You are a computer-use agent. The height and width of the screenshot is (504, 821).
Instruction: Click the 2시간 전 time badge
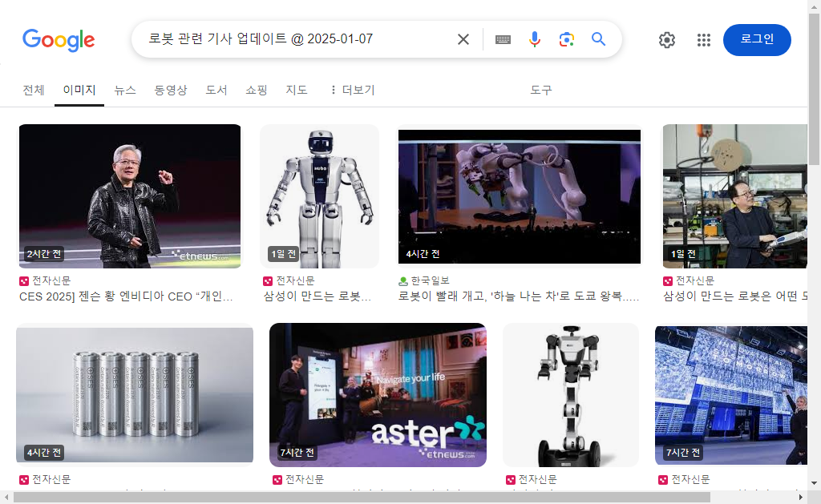44,254
